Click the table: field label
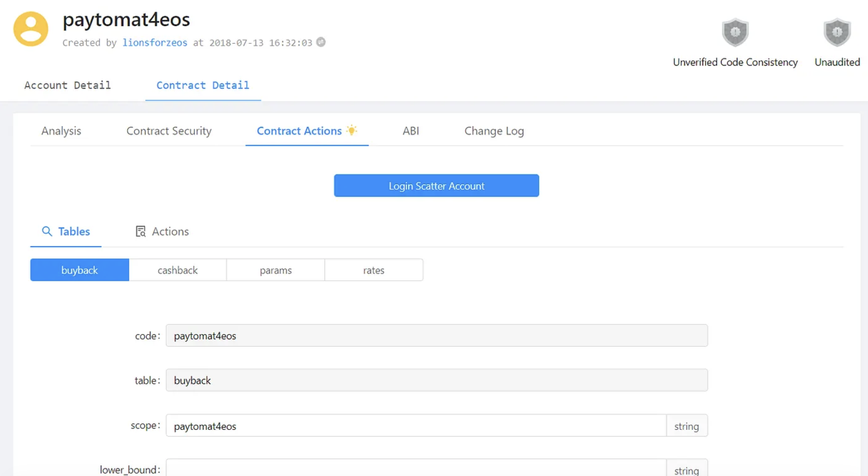The width and height of the screenshot is (868, 476). (x=148, y=380)
